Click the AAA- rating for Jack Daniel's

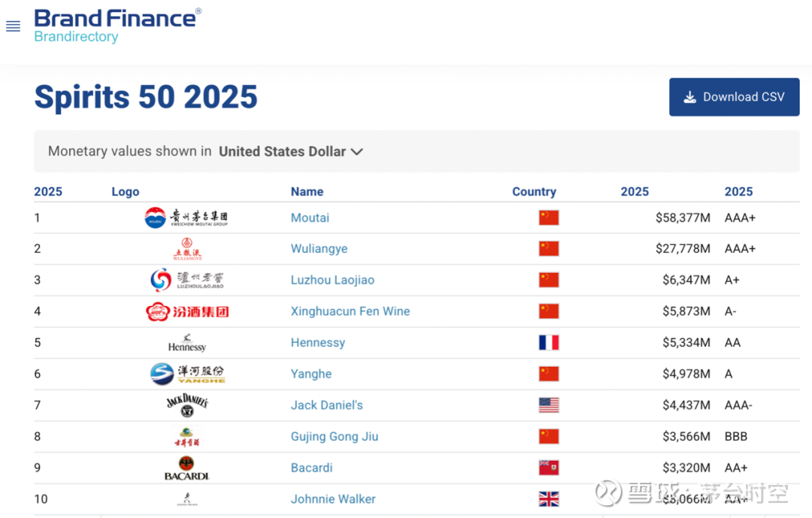(x=738, y=405)
